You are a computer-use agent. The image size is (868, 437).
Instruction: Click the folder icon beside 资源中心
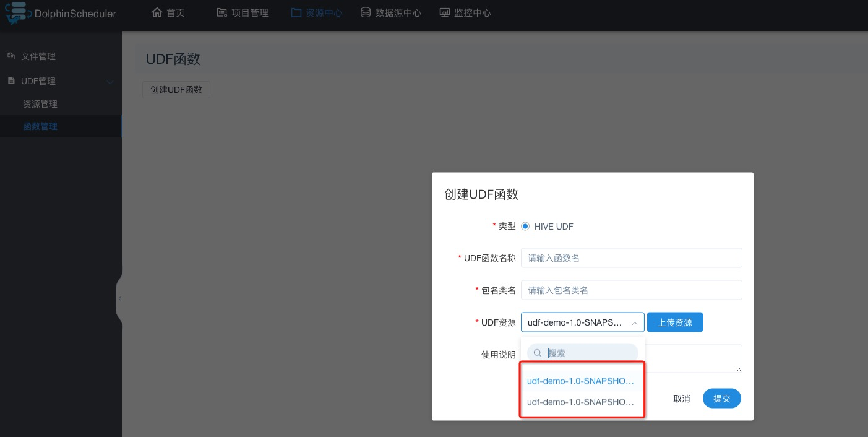pos(296,12)
